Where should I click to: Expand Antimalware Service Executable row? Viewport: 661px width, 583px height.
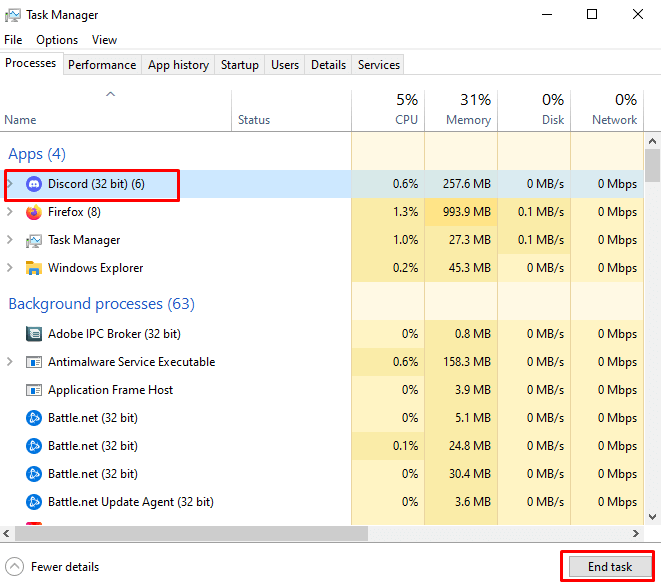point(10,362)
